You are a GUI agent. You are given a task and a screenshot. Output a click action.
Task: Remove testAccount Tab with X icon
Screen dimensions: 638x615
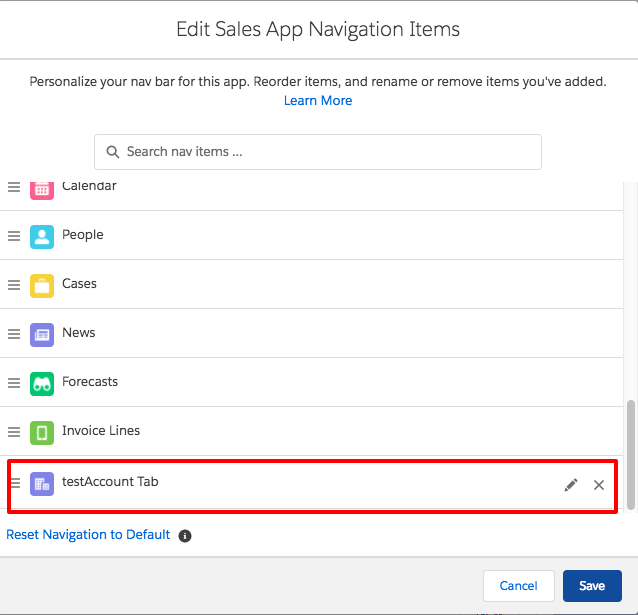click(599, 485)
